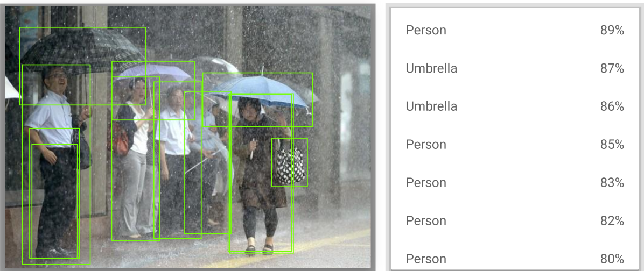
Task: Click the 87% confidence value
Action: click(612, 68)
